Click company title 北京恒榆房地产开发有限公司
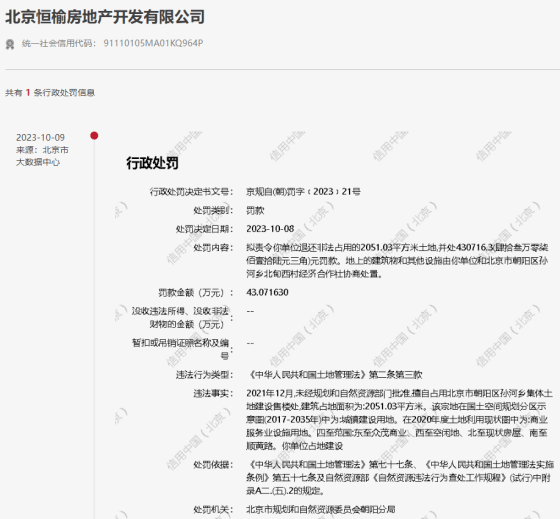This screenshot has height=519, width=560. pos(105,17)
